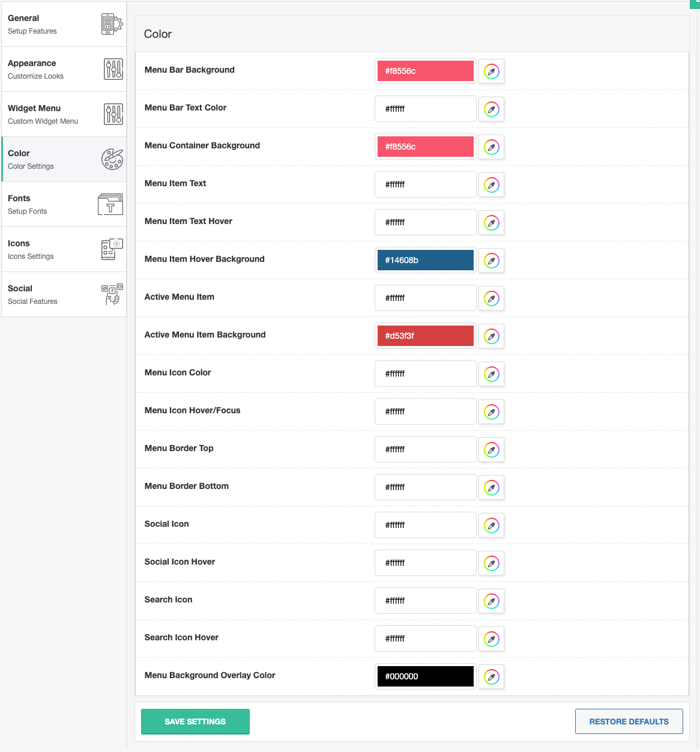Click the Save Settings button
Image resolution: width=700 pixels, height=752 pixels.
click(x=195, y=721)
